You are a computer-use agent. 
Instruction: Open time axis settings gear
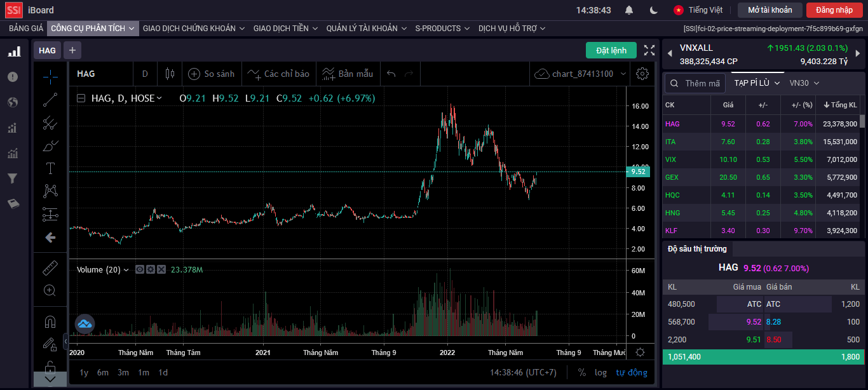[x=641, y=353]
